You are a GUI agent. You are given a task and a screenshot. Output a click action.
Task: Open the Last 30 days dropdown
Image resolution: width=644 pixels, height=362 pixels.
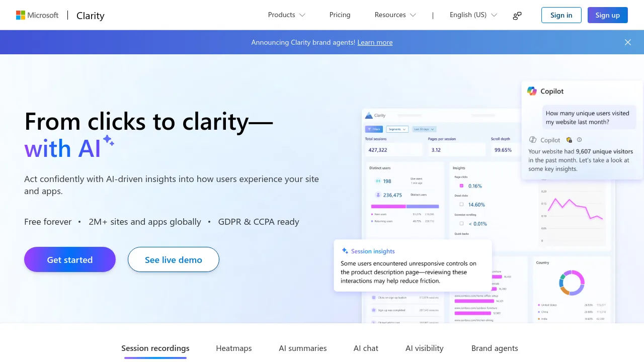click(425, 129)
